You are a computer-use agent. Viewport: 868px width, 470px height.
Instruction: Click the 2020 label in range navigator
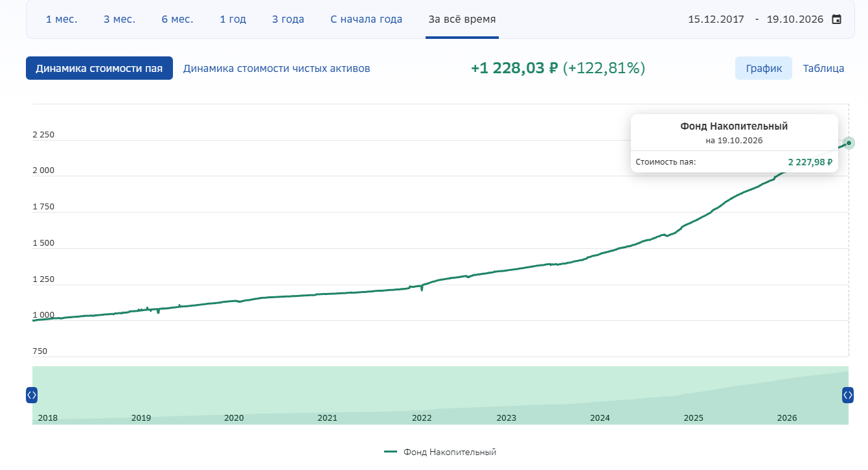coord(234,418)
